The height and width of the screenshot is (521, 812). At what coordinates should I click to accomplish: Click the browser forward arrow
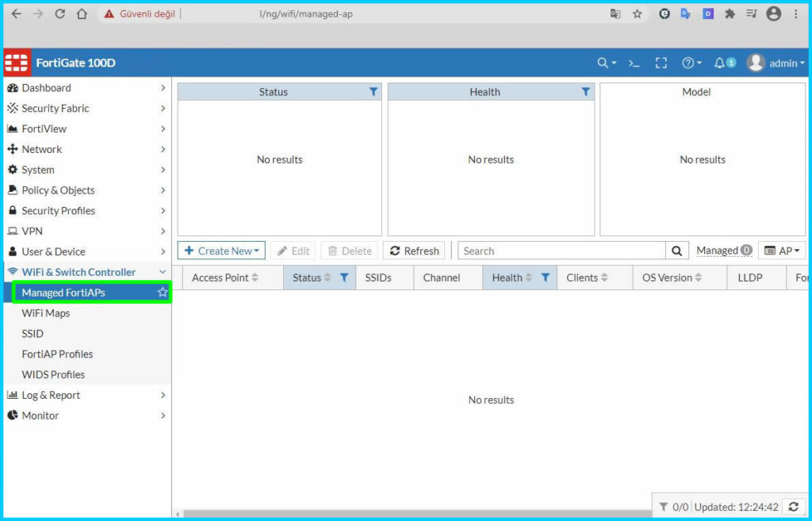click(38, 14)
